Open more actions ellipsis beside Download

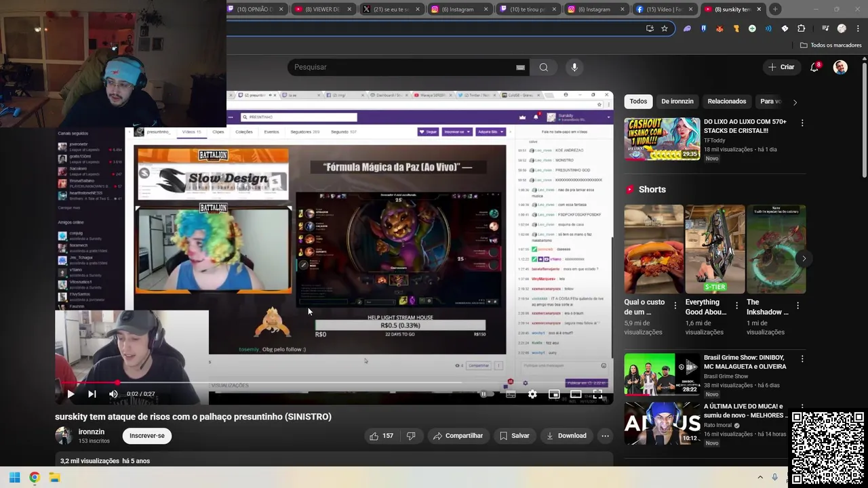(x=605, y=436)
